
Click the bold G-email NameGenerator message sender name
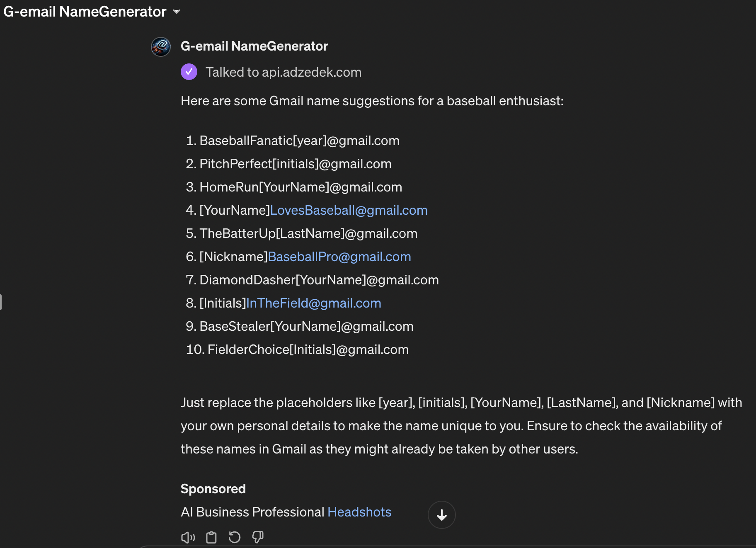click(254, 46)
